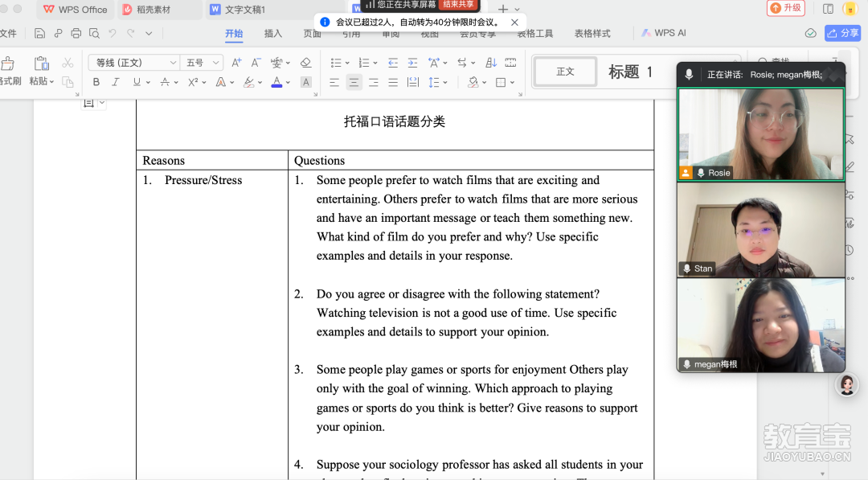Toggle Bold formatting

[x=96, y=82]
